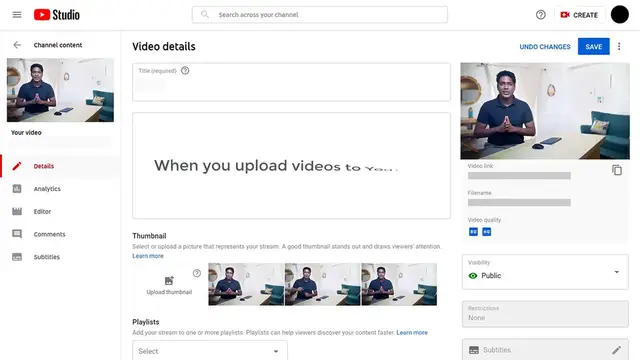
Task: Expand the Visibility dropdown arrow
Action: tap(617, 272)
